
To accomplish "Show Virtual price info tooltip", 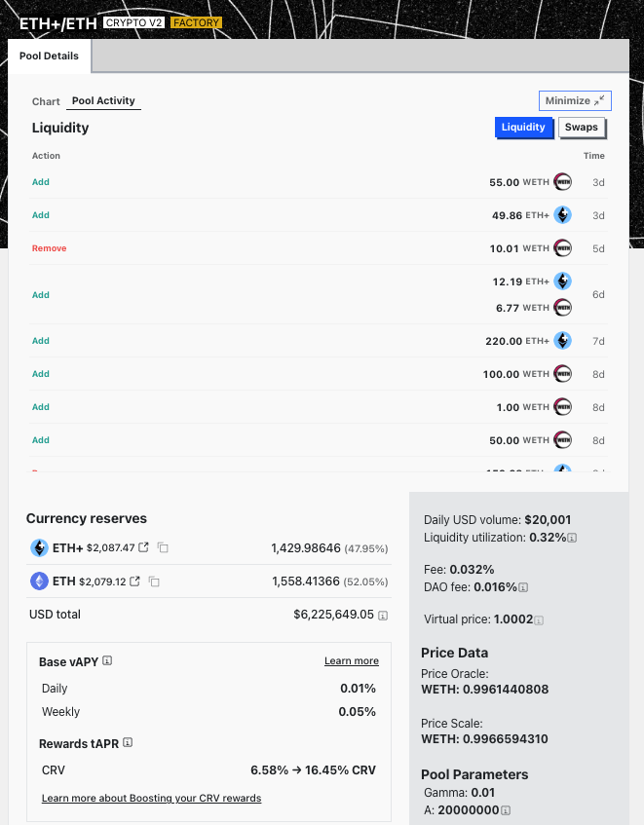I will (539, 620).
